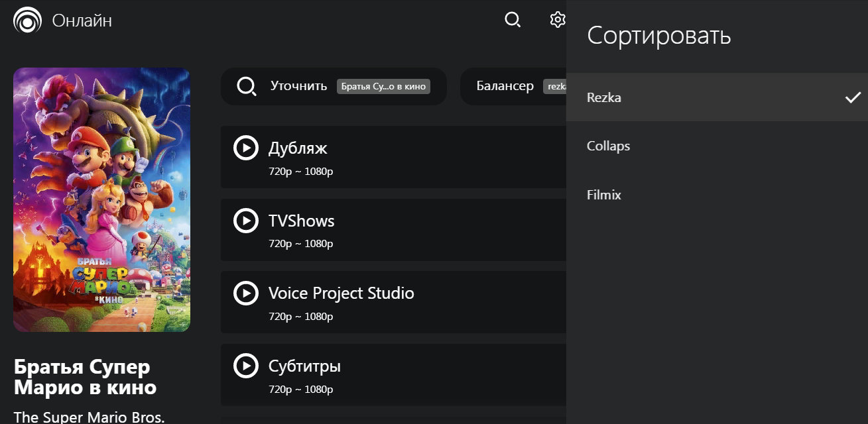Click the Уточнить text label

(x=298, y=86)
